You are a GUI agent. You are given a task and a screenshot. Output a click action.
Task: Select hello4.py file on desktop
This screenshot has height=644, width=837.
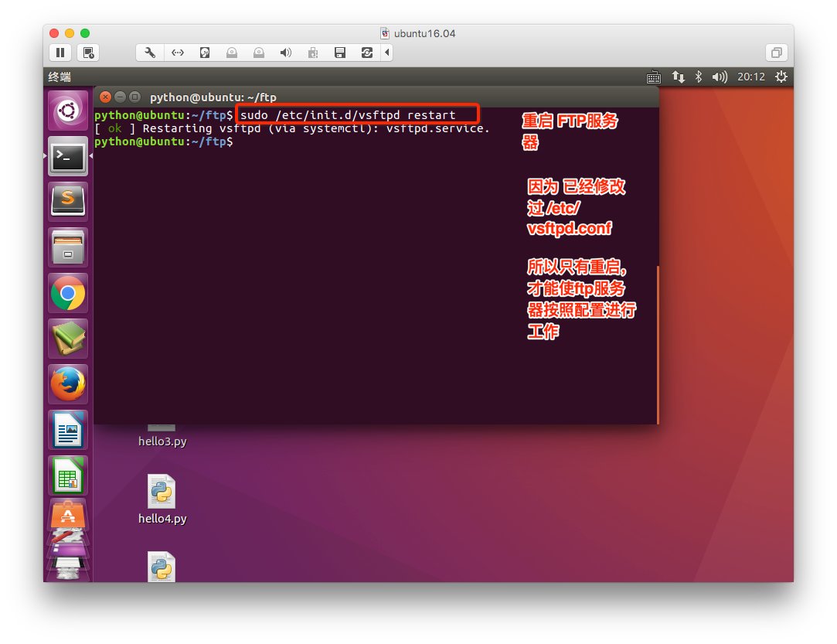click(162, 499)
